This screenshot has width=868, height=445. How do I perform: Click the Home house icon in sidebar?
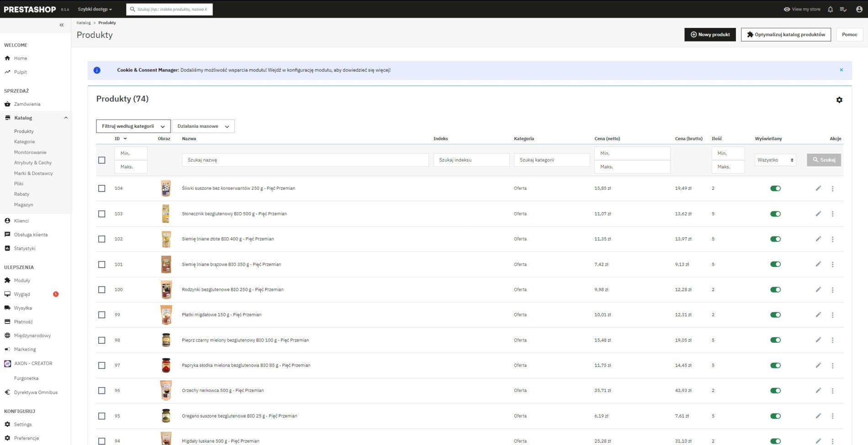pos(7,58)
